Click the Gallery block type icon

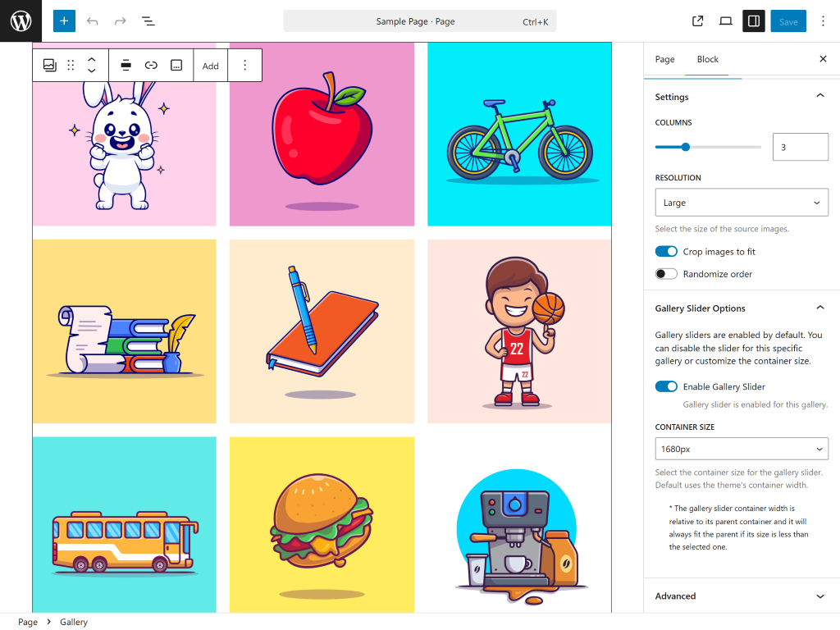(49, 66)
